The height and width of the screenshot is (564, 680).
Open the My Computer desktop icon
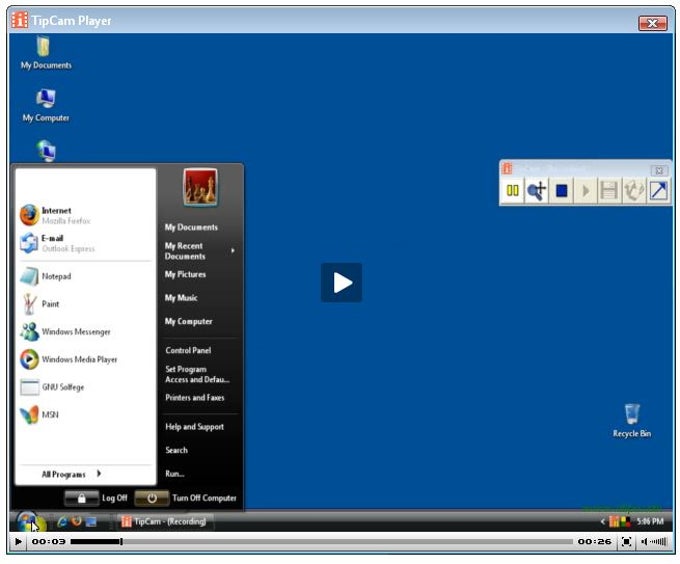tap(46, 105)
